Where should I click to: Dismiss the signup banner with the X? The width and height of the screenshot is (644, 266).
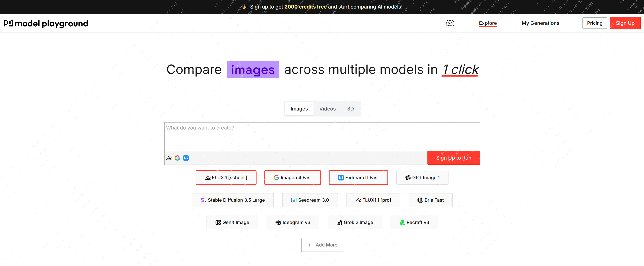click(636, 7)
